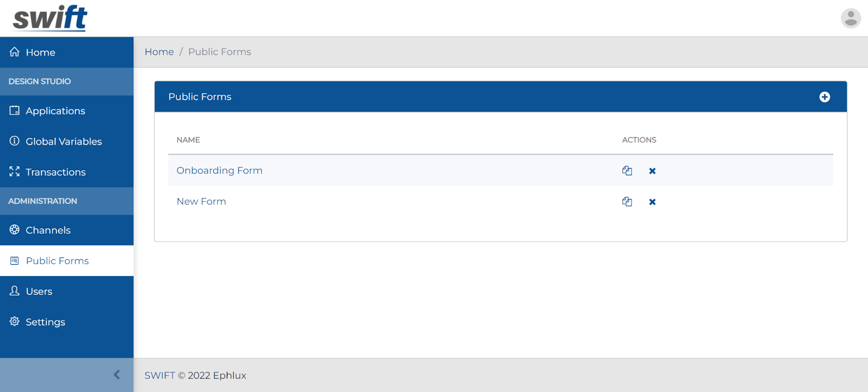
Task: Delete the New Form with its X icon
Action: pyautogui.click(x=652, y=202)
